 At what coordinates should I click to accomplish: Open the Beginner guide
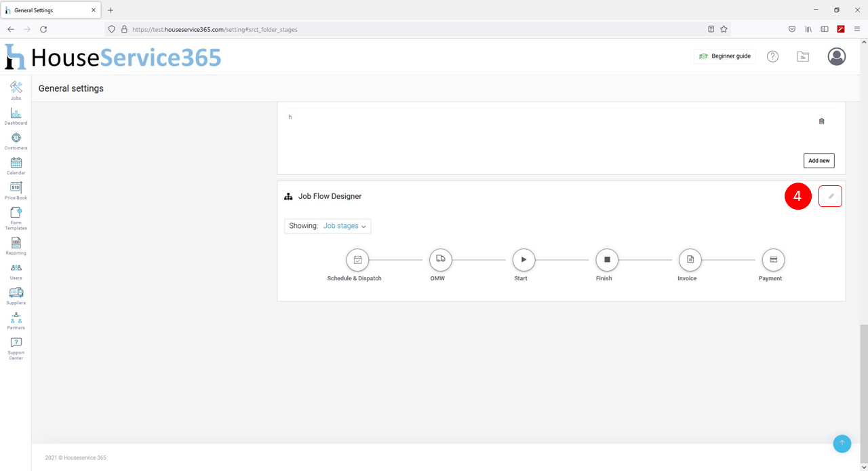[x=725, y=56]
